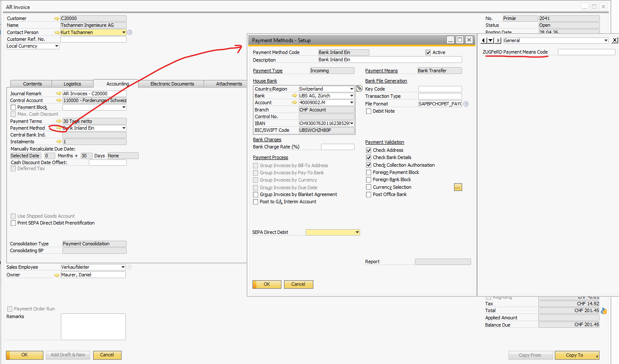Image resolution: width=619 pixels, height=364 pixels.
Task: Tick the Debit Note checkbox
Action: pos(369,111)
